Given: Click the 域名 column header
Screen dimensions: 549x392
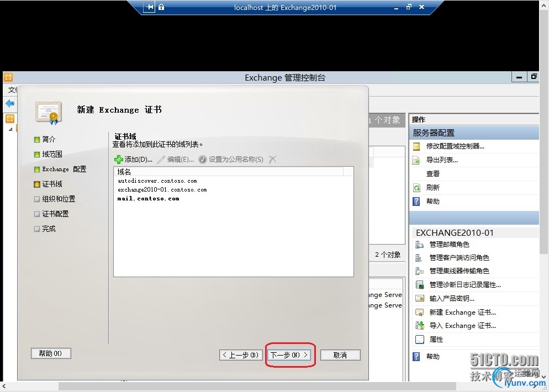Looking at the screenshot, I should click(229, 172).
